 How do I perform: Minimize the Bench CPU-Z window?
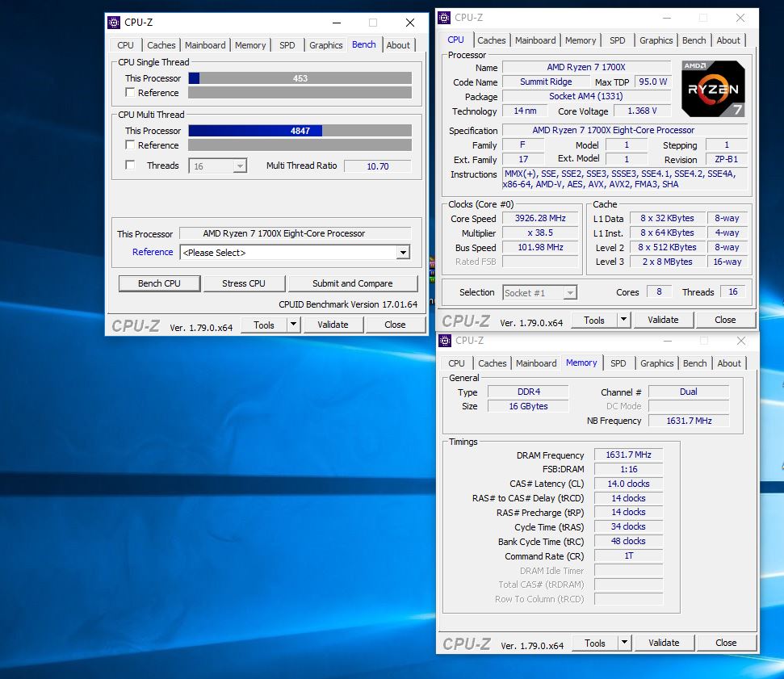pyautogui.click(x=337, y=23)
